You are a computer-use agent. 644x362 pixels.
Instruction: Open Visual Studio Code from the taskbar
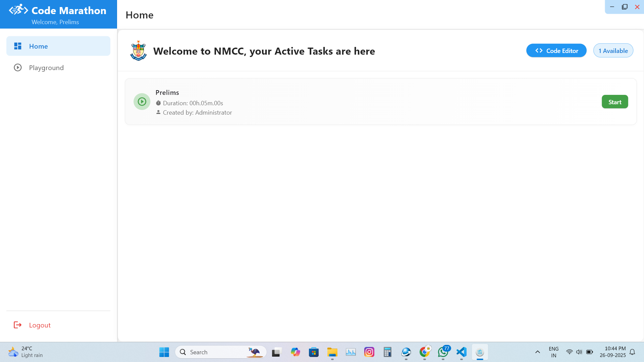click(x=461, y=352)
